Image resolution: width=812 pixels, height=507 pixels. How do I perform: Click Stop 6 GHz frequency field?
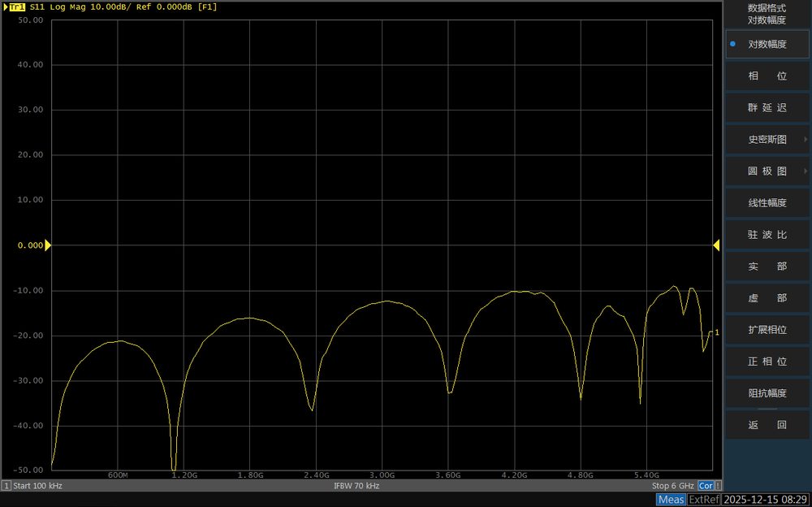(672, 486)
